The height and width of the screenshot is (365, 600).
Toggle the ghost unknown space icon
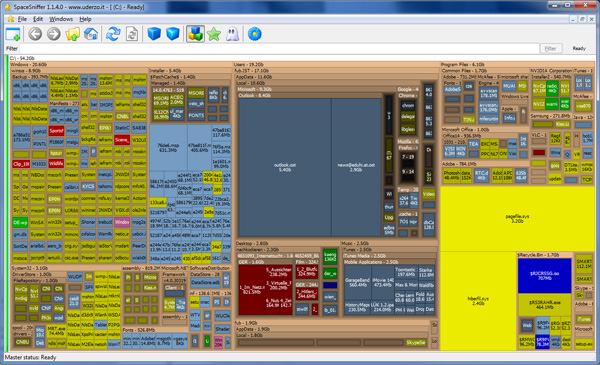click(232, 34)
